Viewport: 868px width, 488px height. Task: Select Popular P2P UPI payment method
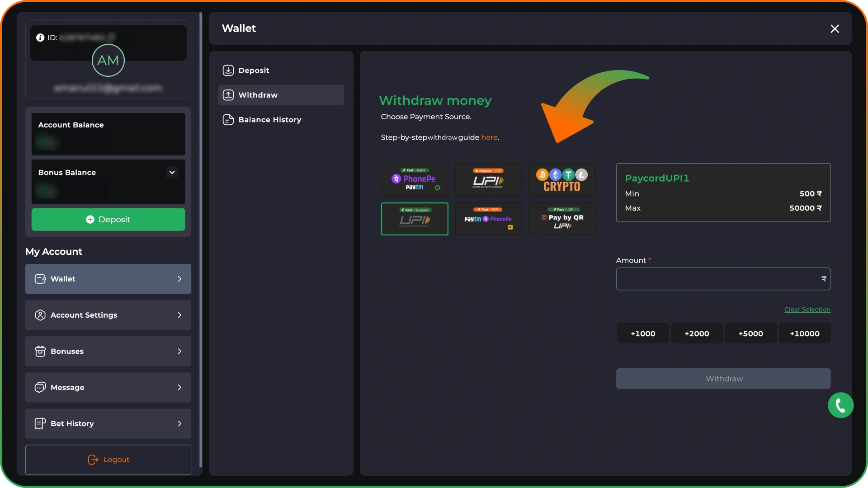(x=488, y=179)
